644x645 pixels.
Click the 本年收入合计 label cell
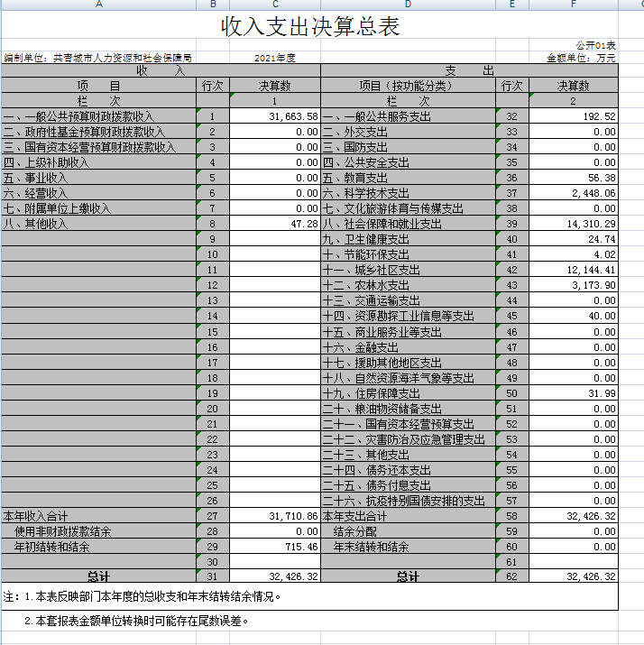coord(98,516)
